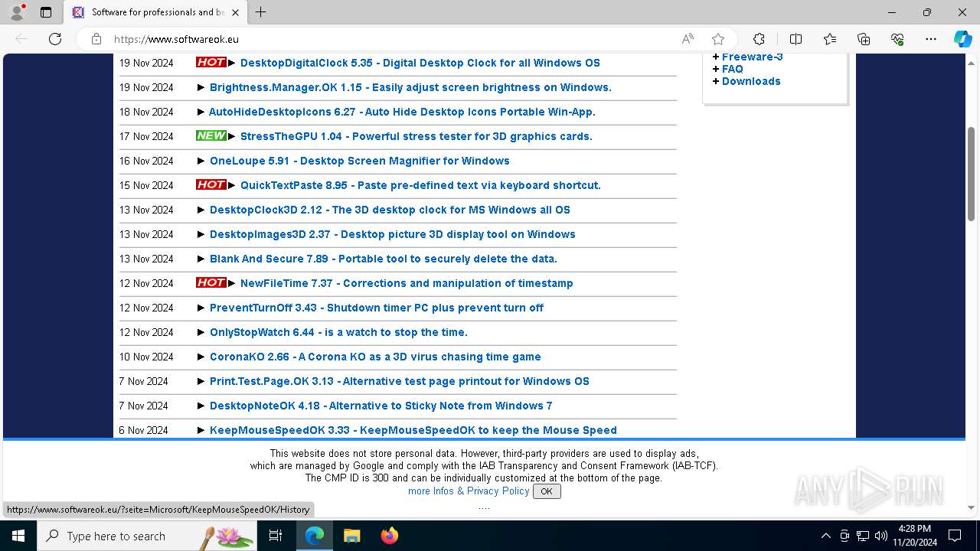Open Browser essentials heart icon
The image size is (980, 551).
[897, 39]
